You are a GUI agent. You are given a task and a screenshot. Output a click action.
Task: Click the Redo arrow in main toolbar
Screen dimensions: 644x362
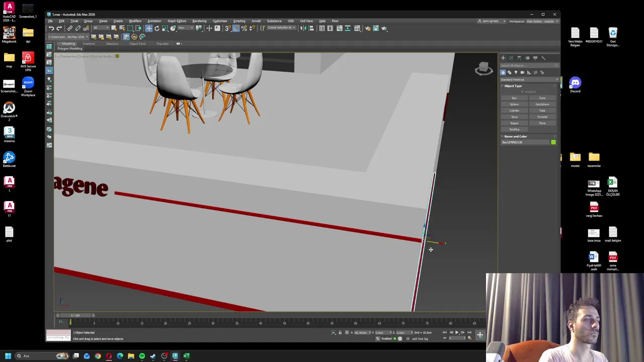pos(59,28)
